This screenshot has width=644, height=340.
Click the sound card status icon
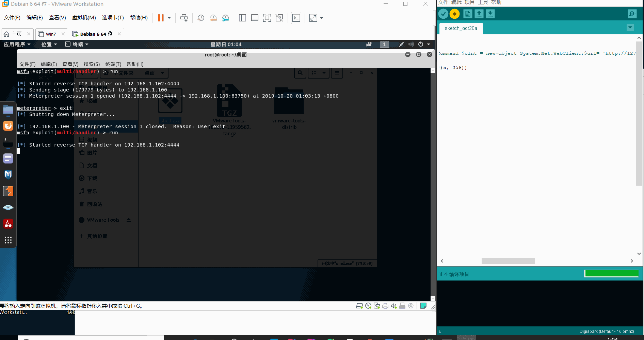coord(394,306)
